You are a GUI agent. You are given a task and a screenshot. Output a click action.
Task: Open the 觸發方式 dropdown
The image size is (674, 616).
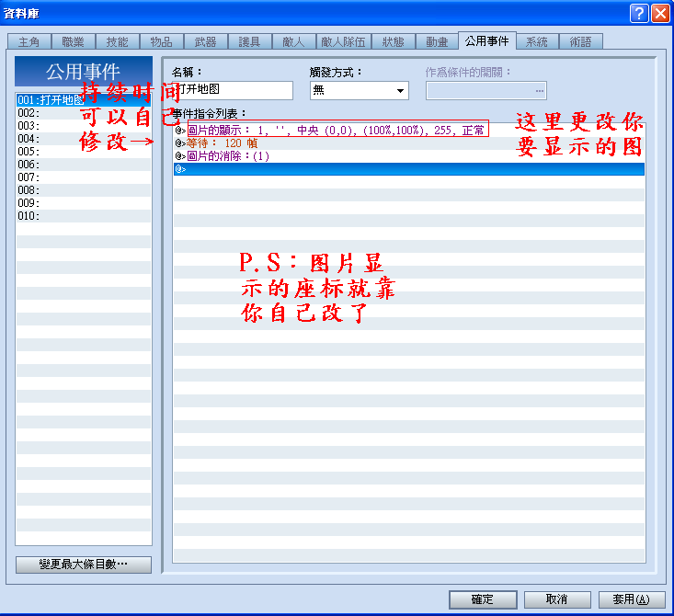359,90
